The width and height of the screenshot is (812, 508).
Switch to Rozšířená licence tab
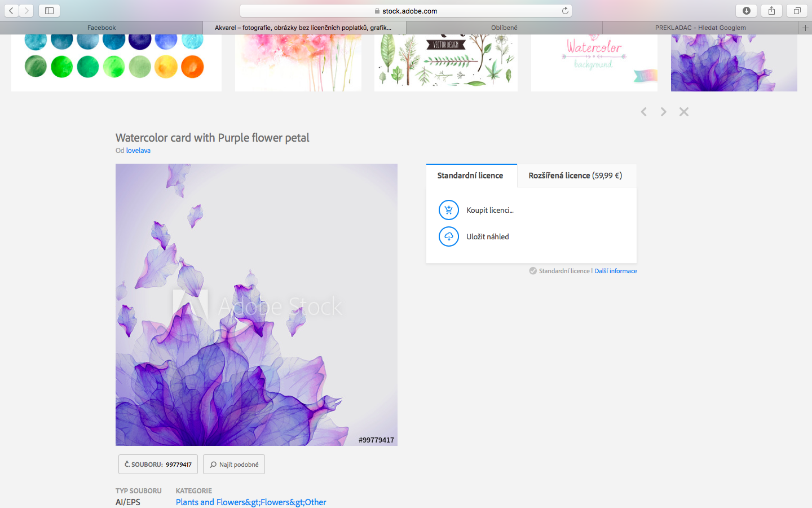[x=575, y=176]
